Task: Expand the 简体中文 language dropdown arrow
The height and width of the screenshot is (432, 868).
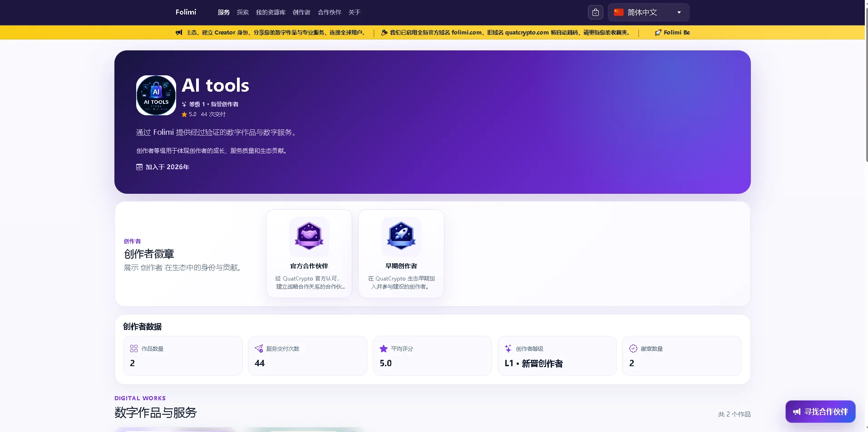Action: click(x=679, y=12)
